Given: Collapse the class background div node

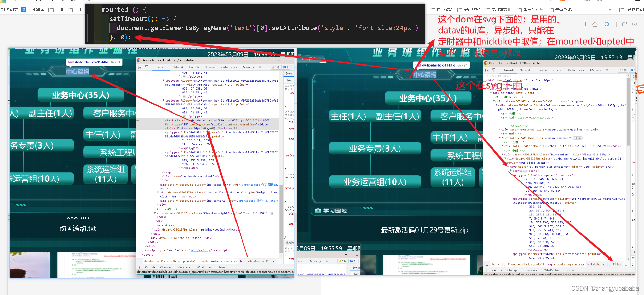Looking at the screenshot, I should [494, 101].
